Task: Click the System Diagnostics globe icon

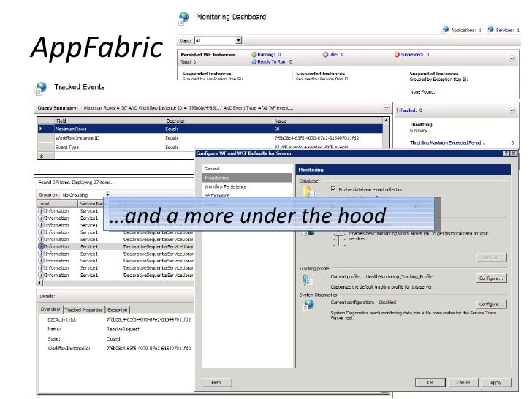Action: tap(308, 305)
